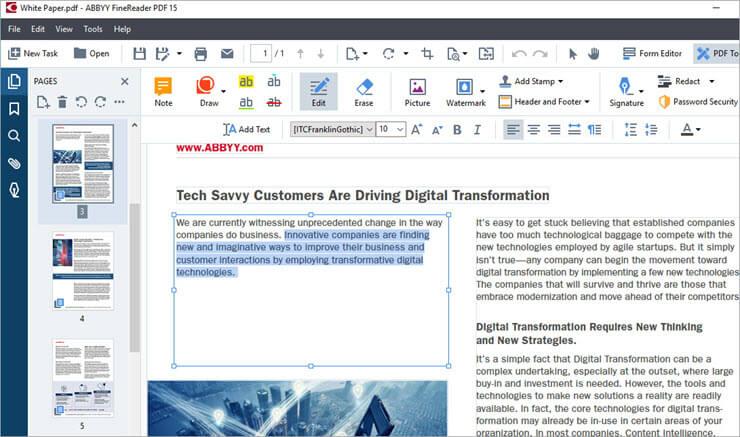Save the document with the floppy disk icon

click(139, 54)
